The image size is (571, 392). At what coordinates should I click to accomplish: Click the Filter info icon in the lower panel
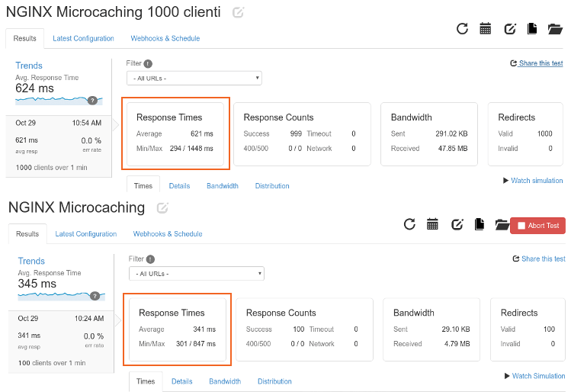click(150, 259)
